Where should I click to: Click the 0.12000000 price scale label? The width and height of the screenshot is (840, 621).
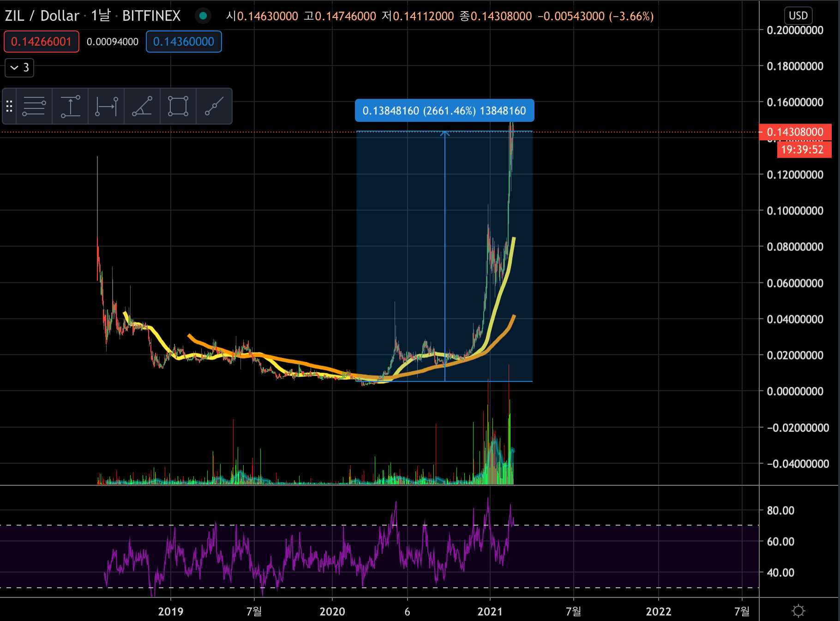point(795,174)
